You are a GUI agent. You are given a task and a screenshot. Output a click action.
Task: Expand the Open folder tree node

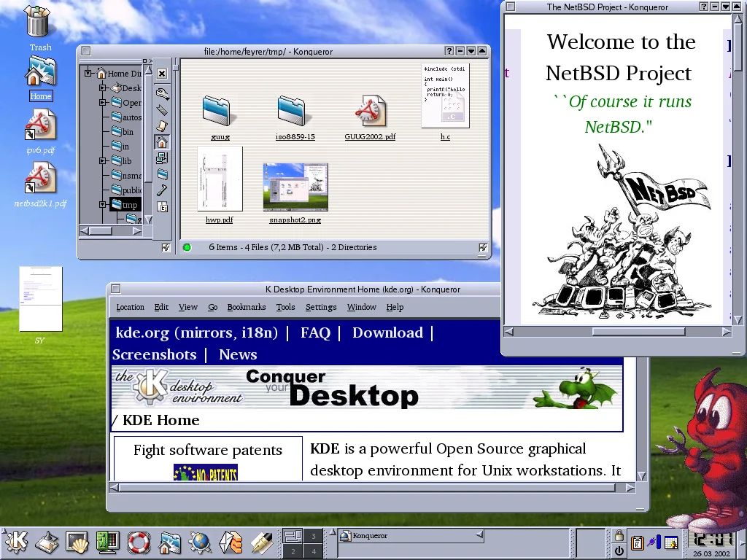click(103, 102)
